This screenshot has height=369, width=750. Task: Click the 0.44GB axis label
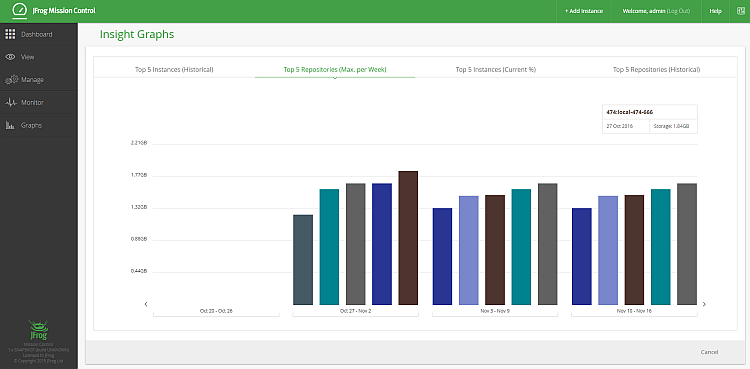[138, 271]
